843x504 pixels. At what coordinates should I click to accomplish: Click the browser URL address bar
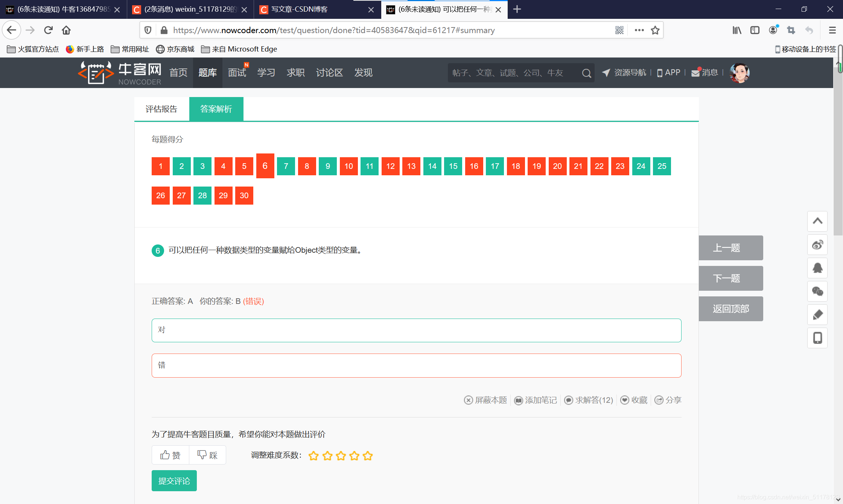[391, 30]
